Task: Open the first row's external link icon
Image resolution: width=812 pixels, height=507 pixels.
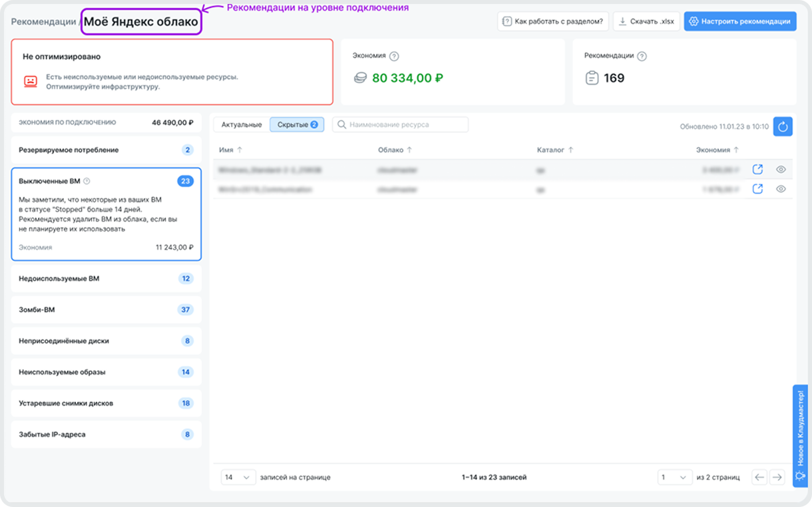Action: [x=757, y=170]
